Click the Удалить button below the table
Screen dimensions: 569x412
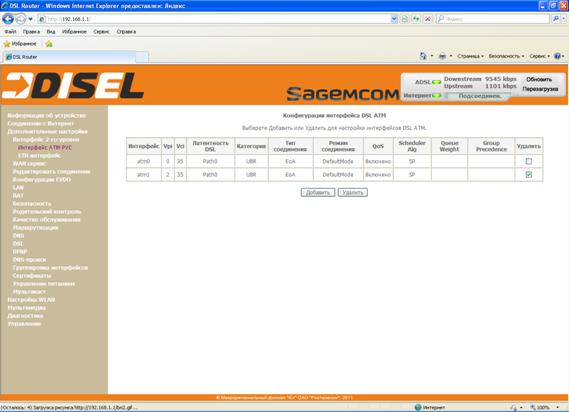pos(353,192)
